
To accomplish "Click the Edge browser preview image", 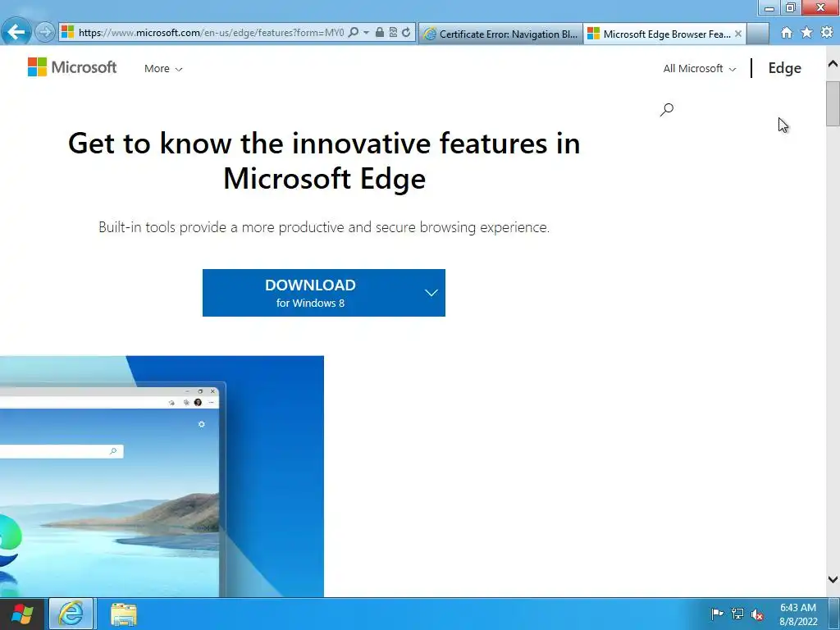I will point(162,477).
